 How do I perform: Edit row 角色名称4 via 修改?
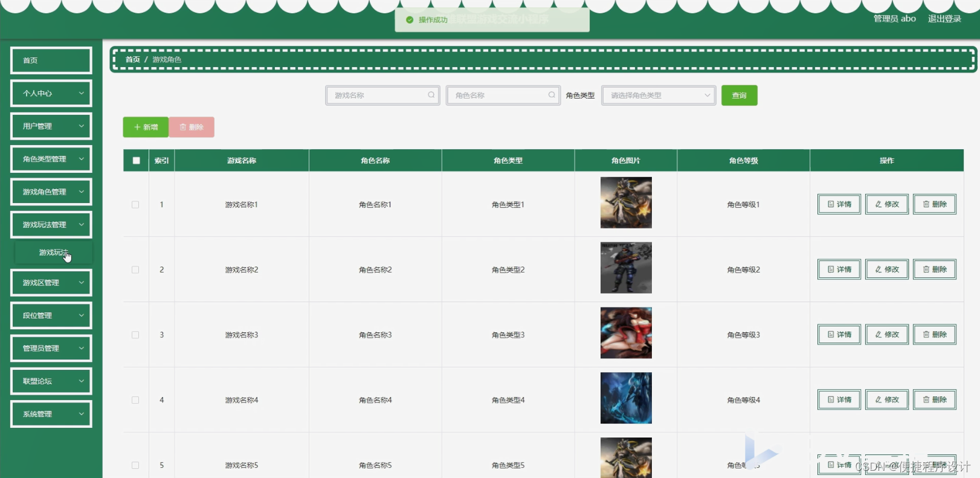click(887, 400)
